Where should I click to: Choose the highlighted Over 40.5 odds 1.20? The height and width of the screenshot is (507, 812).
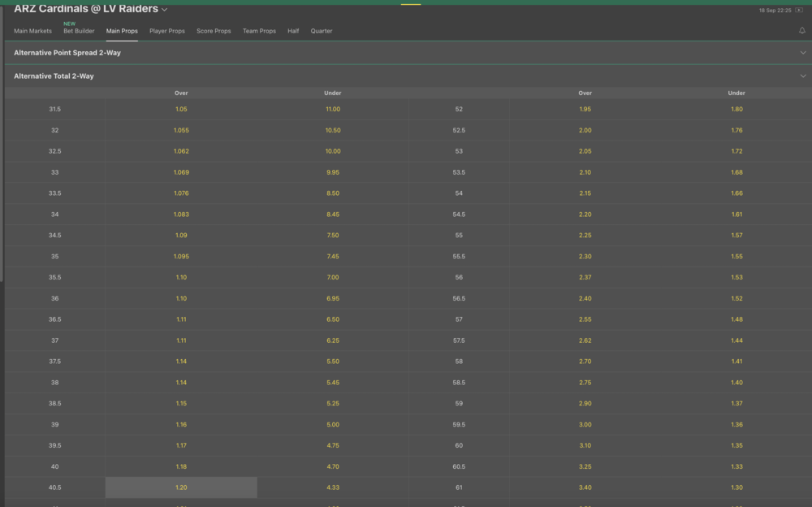[x=181, y=487]
